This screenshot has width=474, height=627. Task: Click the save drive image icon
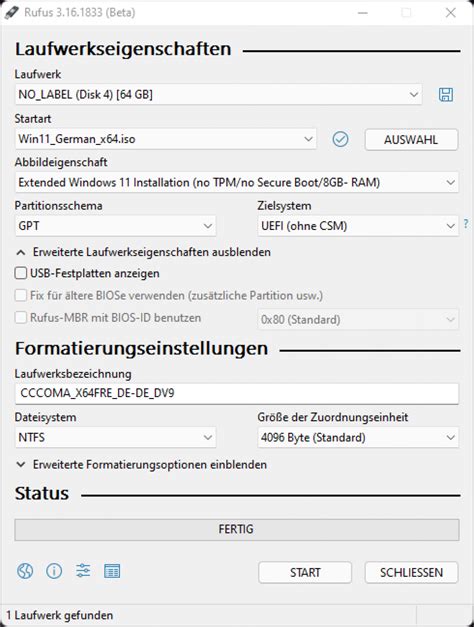point(446,95)
